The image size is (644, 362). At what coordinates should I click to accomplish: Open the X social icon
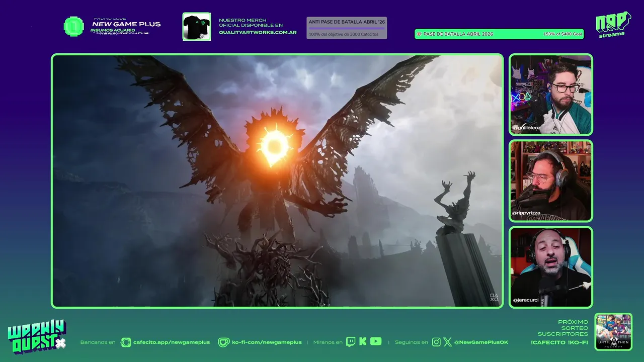click(447, 342)
